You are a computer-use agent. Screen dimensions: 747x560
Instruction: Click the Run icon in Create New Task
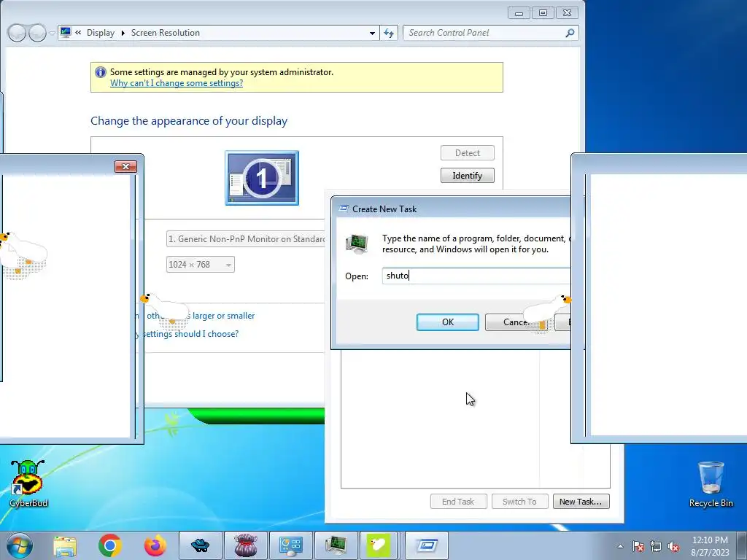(357, 244)
